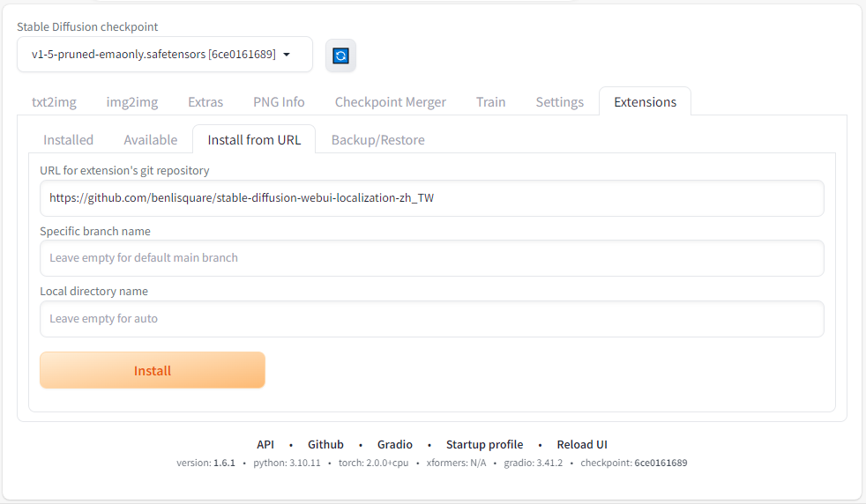This screenshot has height=504, width=866.
Task: Open the img2img tab
Action: pos(132,102)
